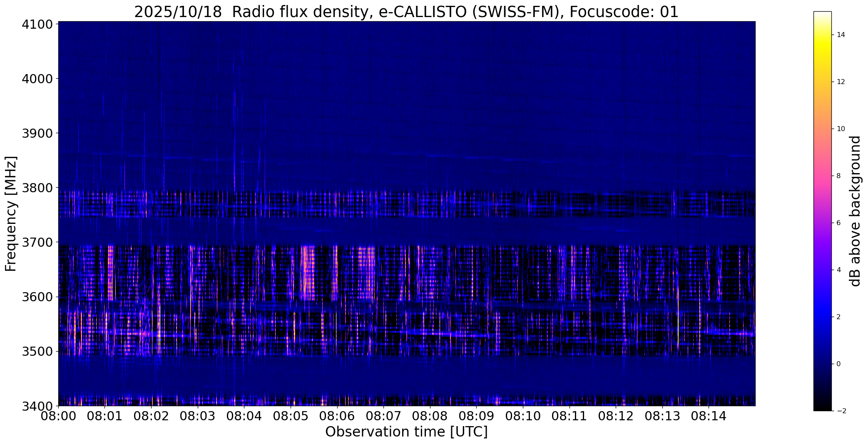Click the 'Frequency [MHz]' axis label
Screen dimensions: 868x444
(x=11, y=213)
